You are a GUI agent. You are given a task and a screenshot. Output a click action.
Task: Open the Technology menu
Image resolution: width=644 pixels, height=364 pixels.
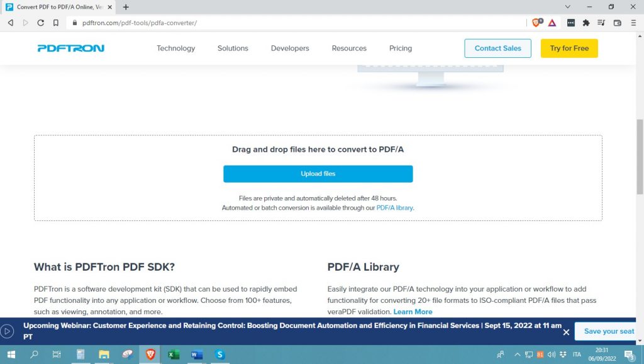[175, 48]
